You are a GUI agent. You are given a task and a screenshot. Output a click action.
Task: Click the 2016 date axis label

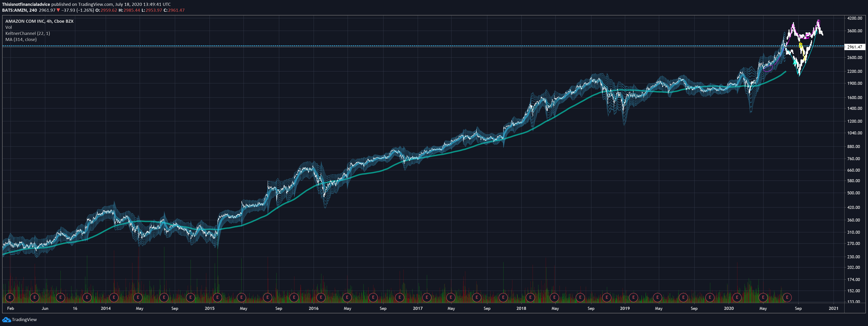point(313,308)
